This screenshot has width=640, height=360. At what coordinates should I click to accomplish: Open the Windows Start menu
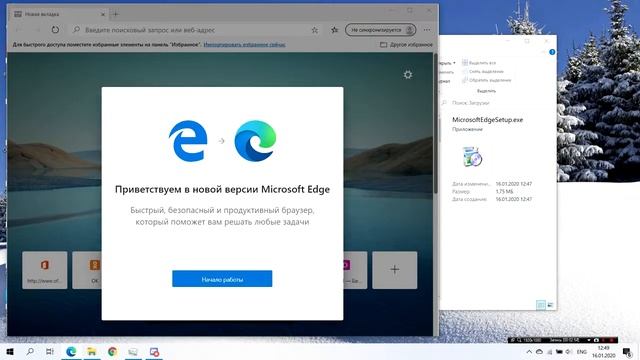tap(10, 351)
